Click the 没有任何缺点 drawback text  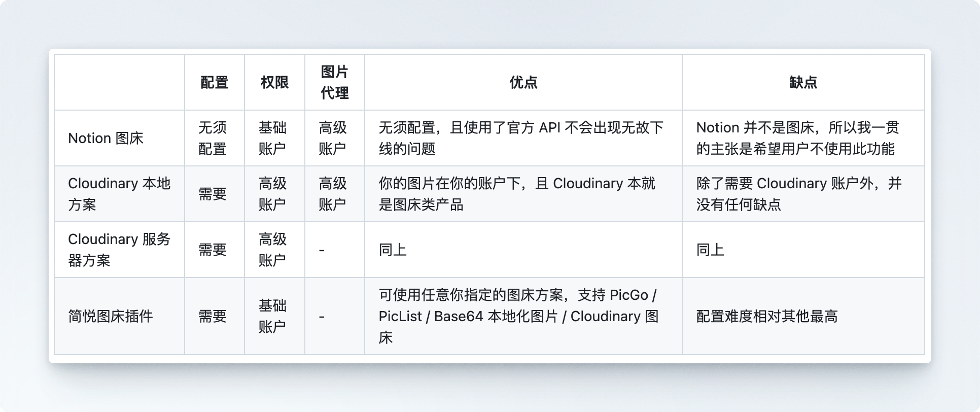pyautogui.click(x=799, y=194)
